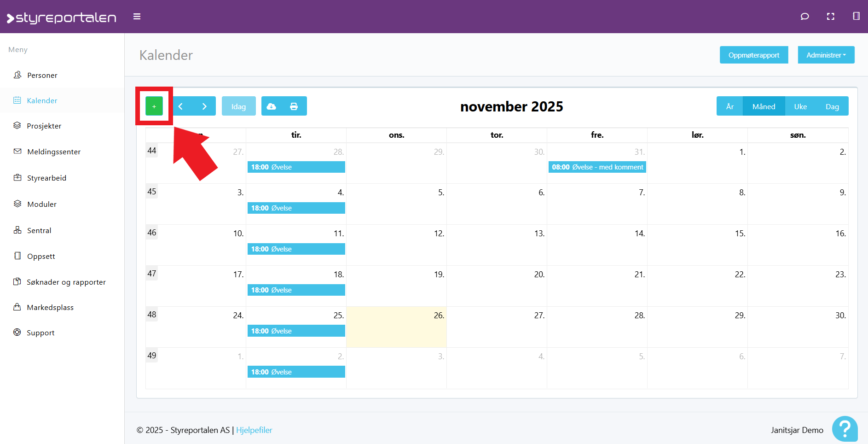
Task: Open the help question mark bubble
Action: tap(845, 429)
